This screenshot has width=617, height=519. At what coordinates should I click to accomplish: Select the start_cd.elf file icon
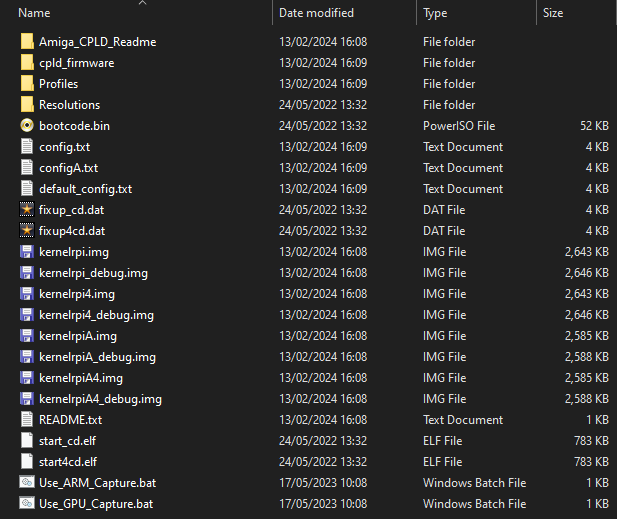[x=27, y=441]
